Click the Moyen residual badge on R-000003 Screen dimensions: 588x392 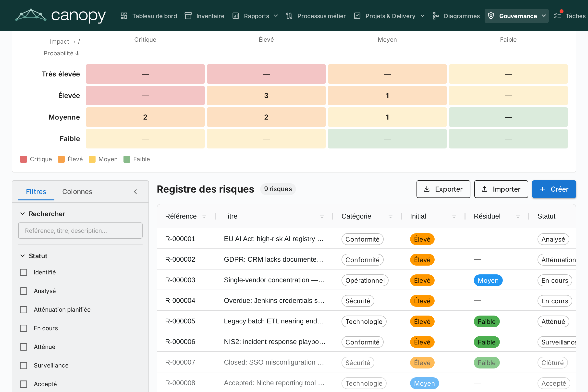488,281
